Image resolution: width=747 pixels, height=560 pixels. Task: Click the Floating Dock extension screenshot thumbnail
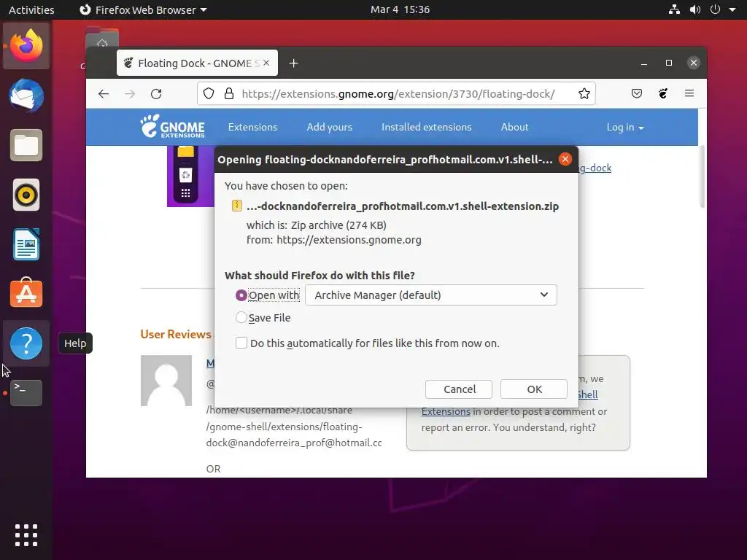coord(190,176)
